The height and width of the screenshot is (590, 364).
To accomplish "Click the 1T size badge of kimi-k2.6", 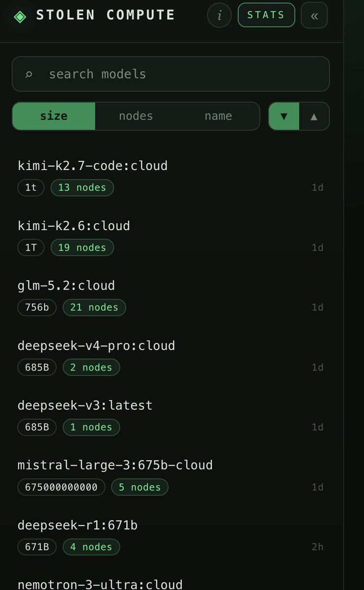I will click(x=31, y=247).
